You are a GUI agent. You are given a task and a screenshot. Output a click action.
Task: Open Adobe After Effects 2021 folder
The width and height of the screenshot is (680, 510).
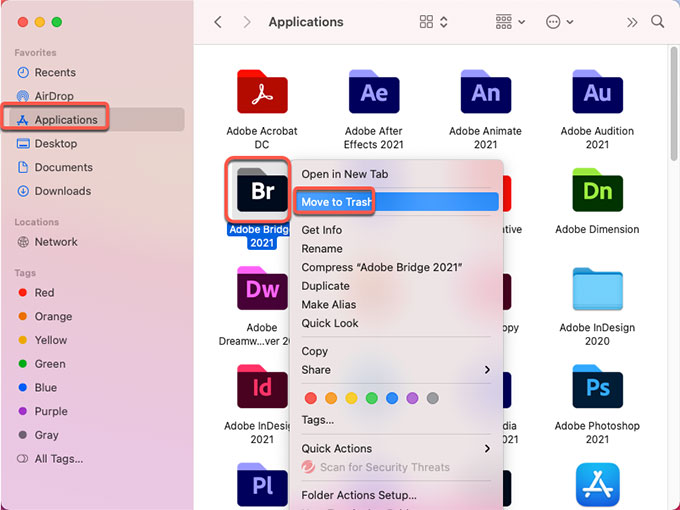tap(374, 92)
